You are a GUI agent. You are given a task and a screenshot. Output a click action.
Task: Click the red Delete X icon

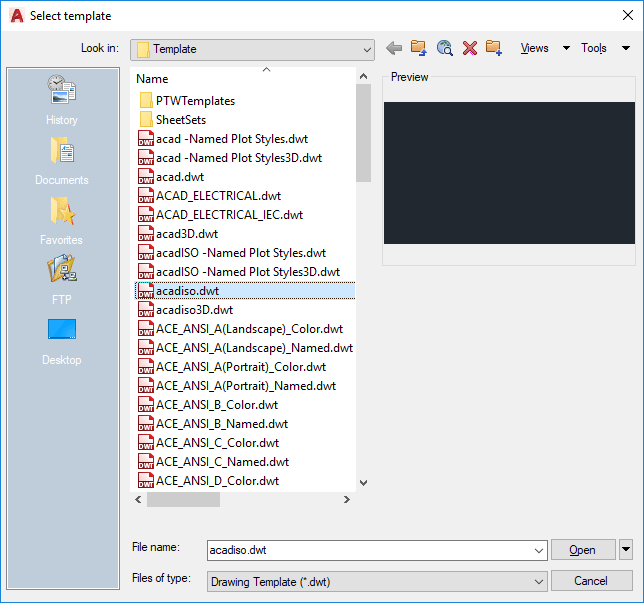coord(470,48)
